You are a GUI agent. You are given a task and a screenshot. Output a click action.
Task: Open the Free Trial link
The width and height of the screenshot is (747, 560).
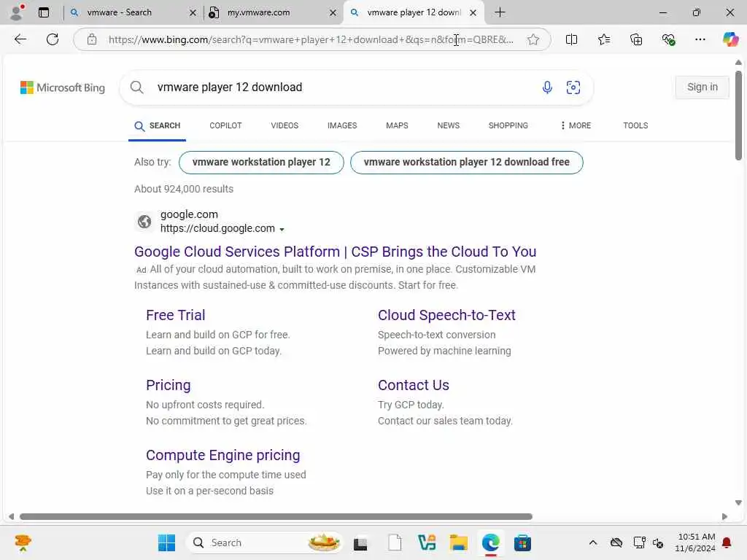[x=175, y=315]
